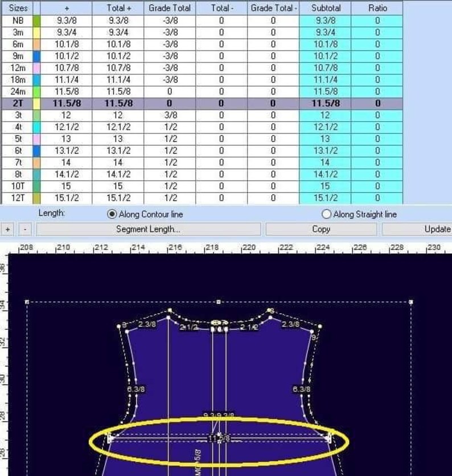Select the 3t size row label
The height and width of the screenshot is (476, 452).
18,115
